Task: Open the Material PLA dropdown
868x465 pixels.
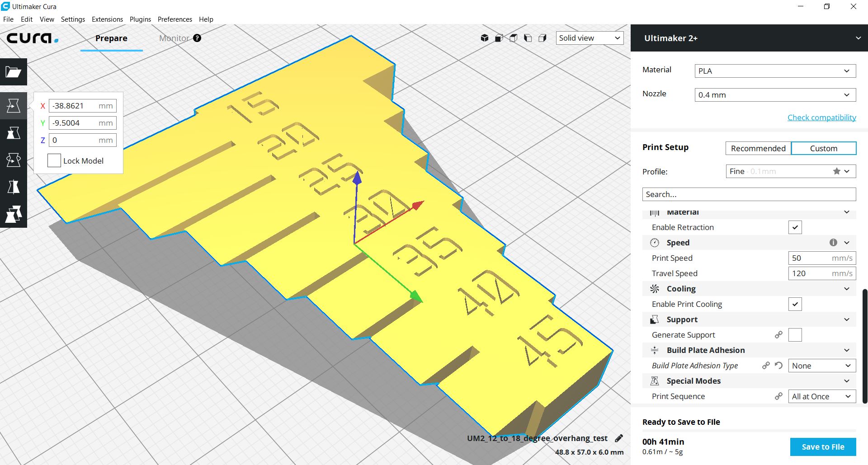Action: pyautogui.click(x=775, y=71)
